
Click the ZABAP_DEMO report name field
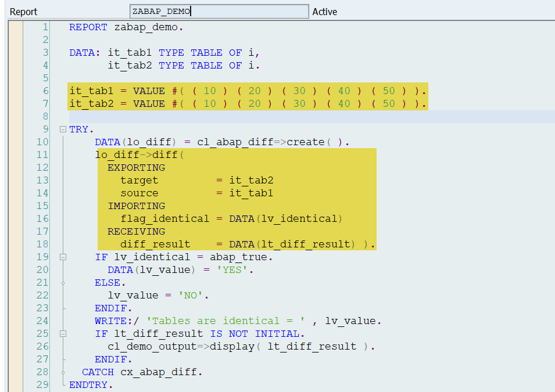tap(219, 11)
